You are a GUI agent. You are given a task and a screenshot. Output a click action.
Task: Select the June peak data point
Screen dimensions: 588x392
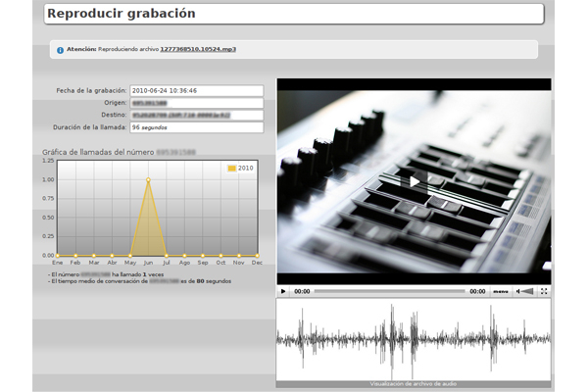click(x=148, y=180)
